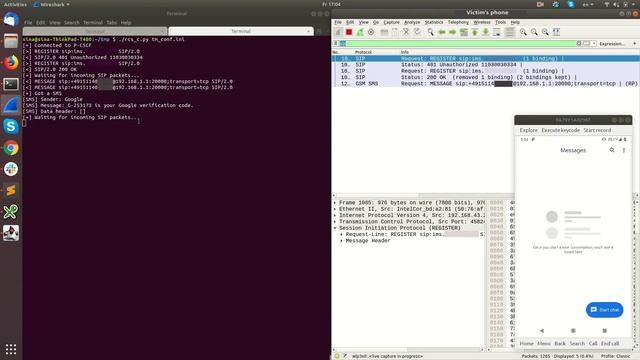Open the filter bookmark icon
This screenshot has height=360, width=640.
point(336,43)
